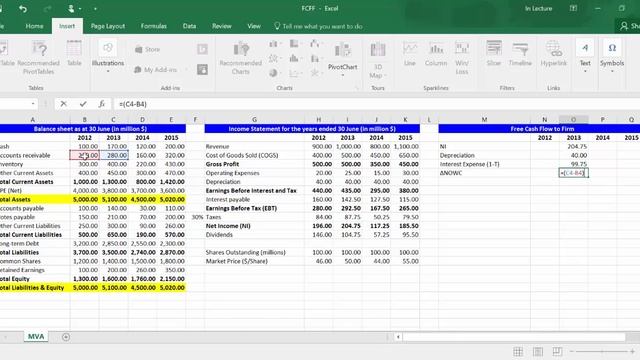Select 2014 Total Equity 1,760.00

pos(143,279)
